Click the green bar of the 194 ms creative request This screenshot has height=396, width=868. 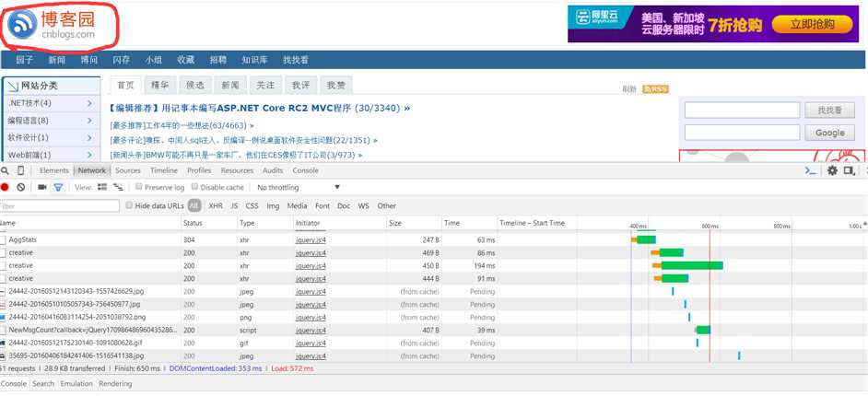tap(692, 265)
